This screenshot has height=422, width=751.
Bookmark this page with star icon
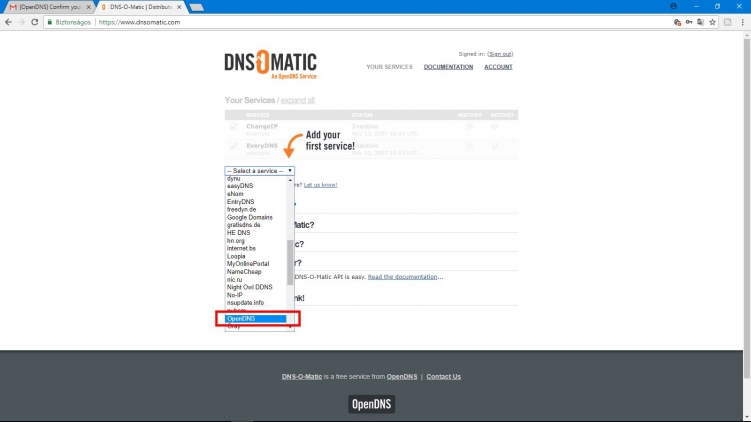click(x=712, y=22)
